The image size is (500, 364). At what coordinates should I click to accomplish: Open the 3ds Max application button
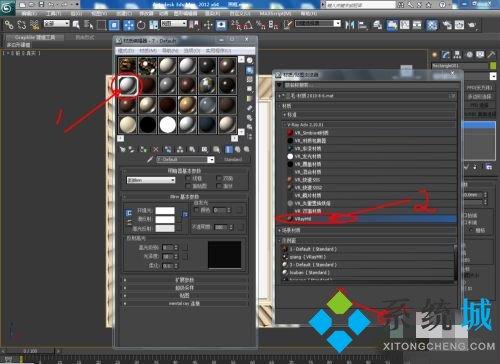tap(7, 7)
